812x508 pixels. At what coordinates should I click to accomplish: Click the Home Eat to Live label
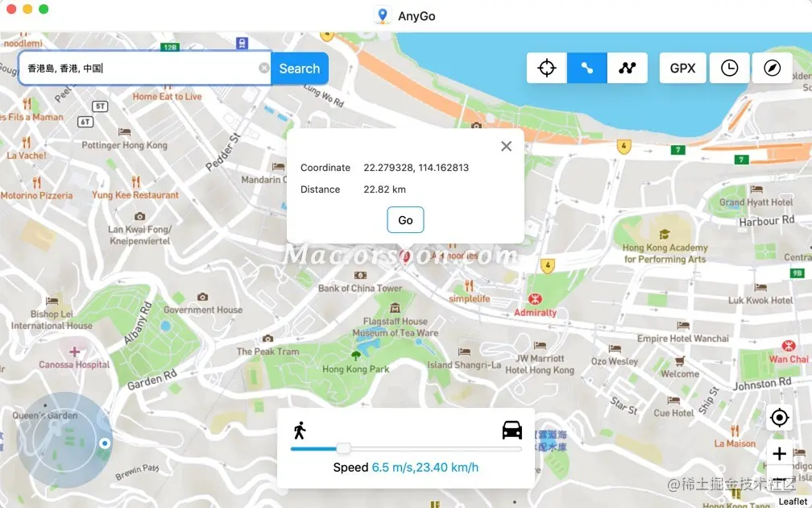tap(167, 97)
